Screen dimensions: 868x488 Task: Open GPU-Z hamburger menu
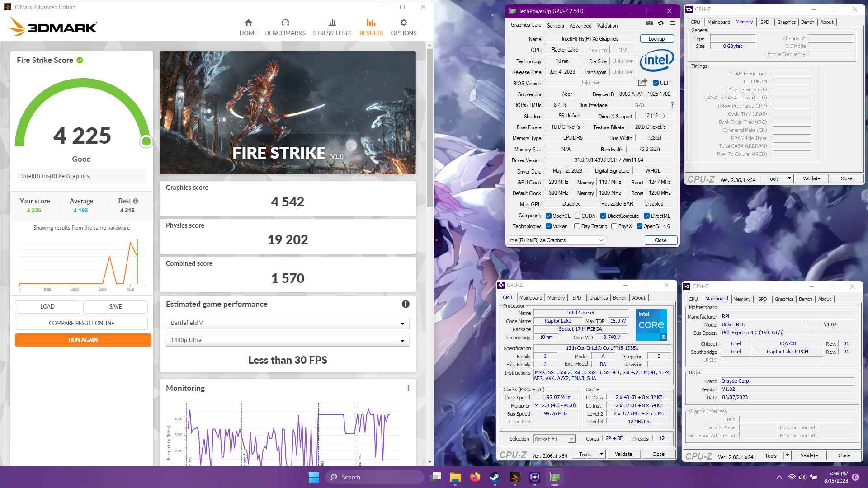pyautogui.click(x=673, y=23)
